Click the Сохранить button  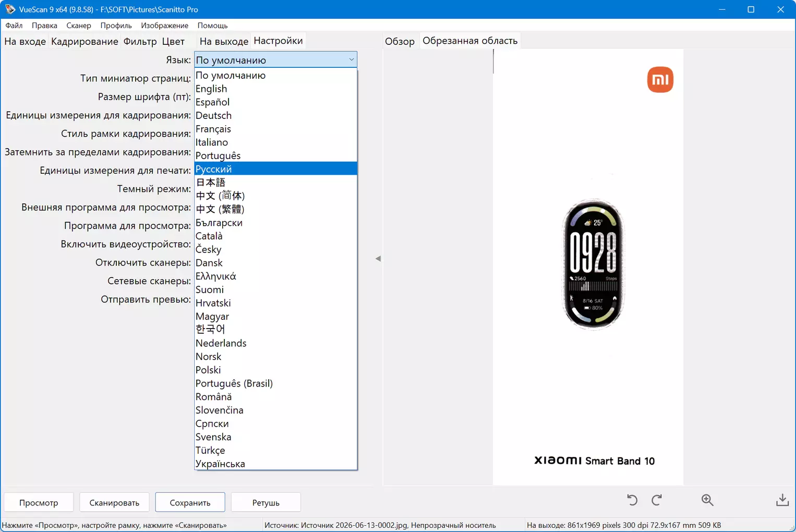(190, 503)
